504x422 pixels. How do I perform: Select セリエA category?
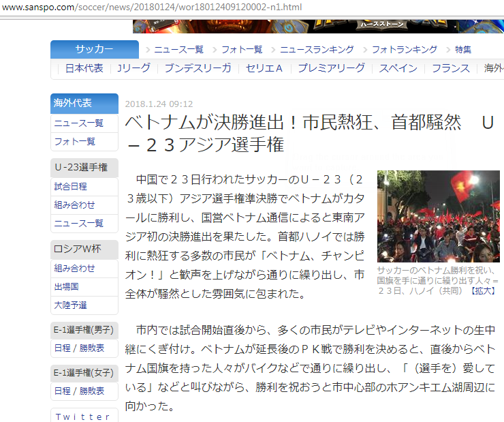pyautogui.click(x=264, y=68)
